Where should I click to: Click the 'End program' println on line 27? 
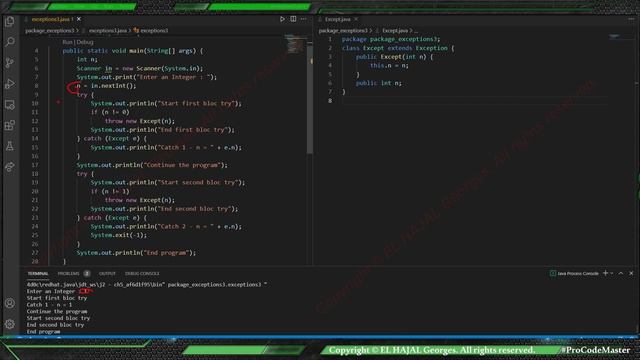coord(136,253)
